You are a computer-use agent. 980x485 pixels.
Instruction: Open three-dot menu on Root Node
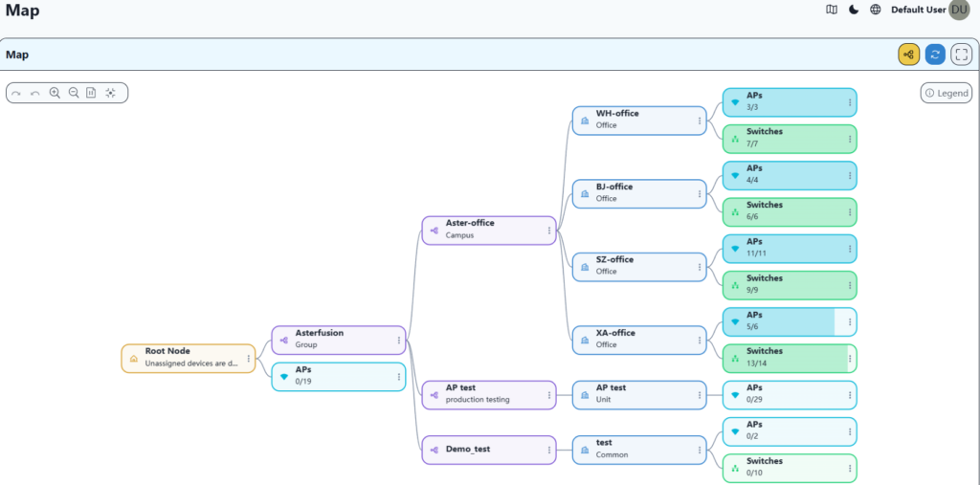click(249, 359)
